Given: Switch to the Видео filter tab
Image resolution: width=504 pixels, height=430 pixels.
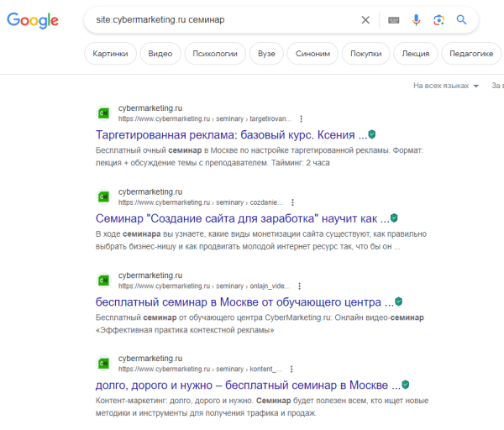Looking at the screenshot, I should coord(160,54).
